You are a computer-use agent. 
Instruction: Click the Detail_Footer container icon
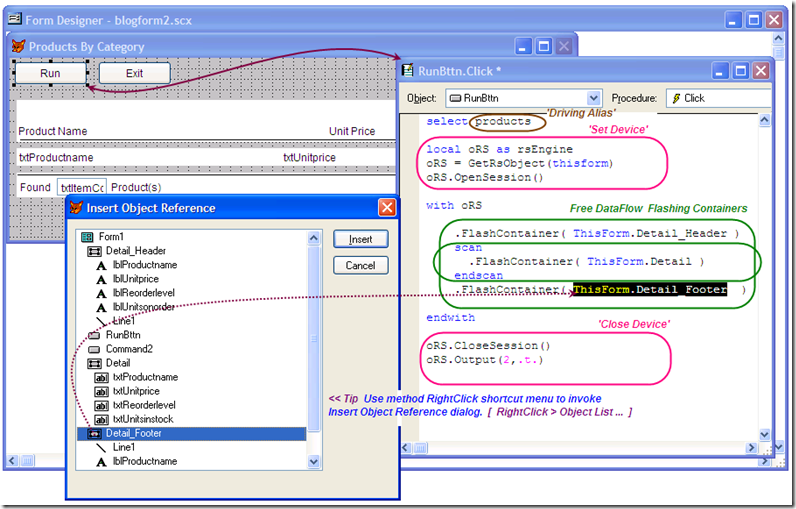click(94, 434)
